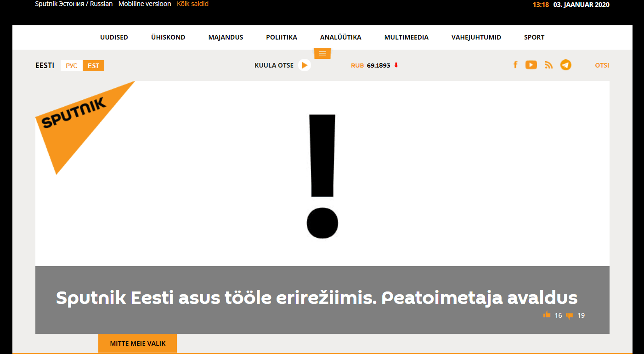Subscribe via the RSS feed icon
Image resolution: width=644 pixels, height=354 pixels.
point(548,65)
